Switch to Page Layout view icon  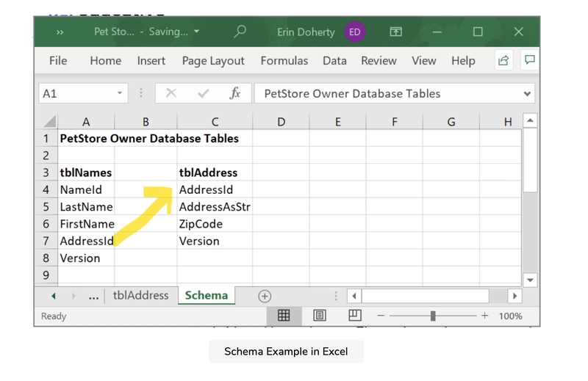[x=320, y=316]
